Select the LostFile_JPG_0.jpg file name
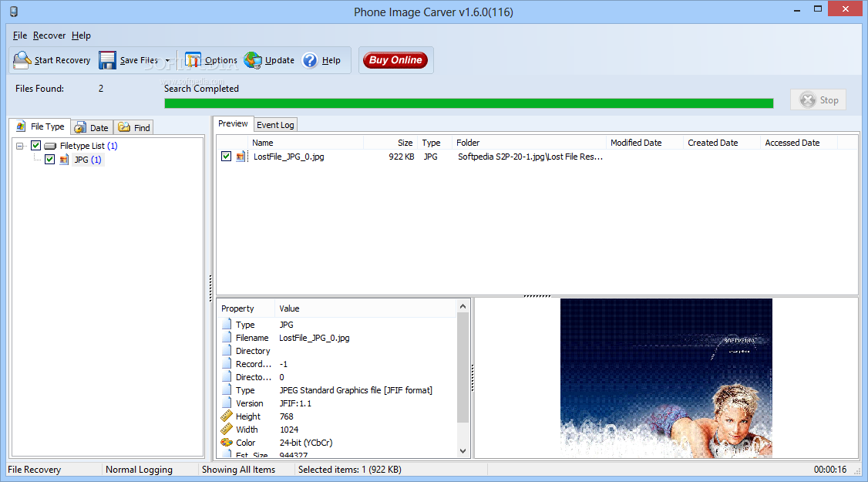 click(288, 157)
